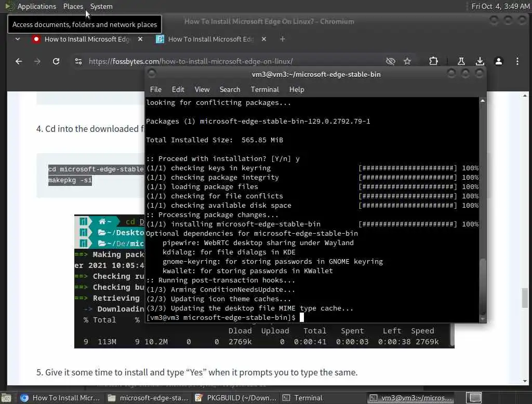
Task: Click the clock showing Fri Oct 4
Action: (x=500, y=6)
